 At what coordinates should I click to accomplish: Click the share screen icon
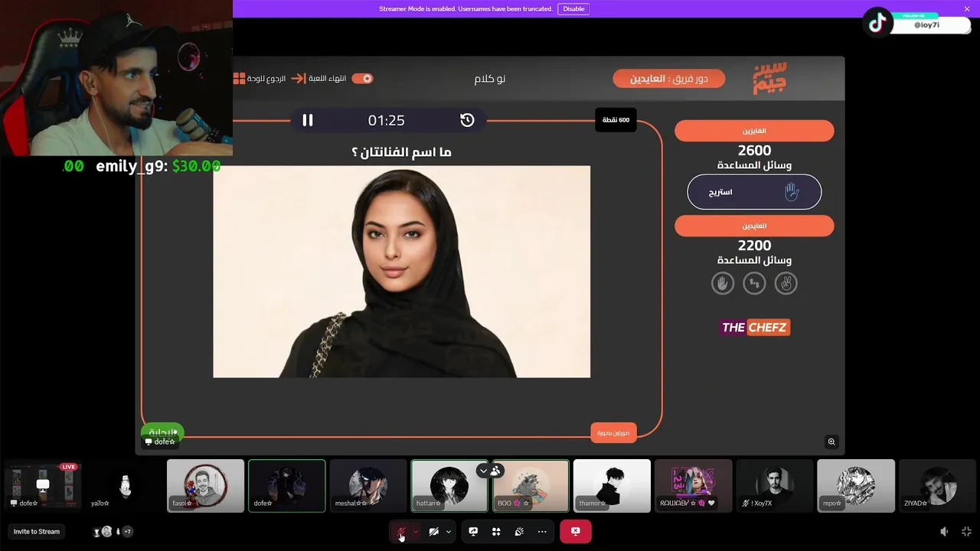point(473,531)
